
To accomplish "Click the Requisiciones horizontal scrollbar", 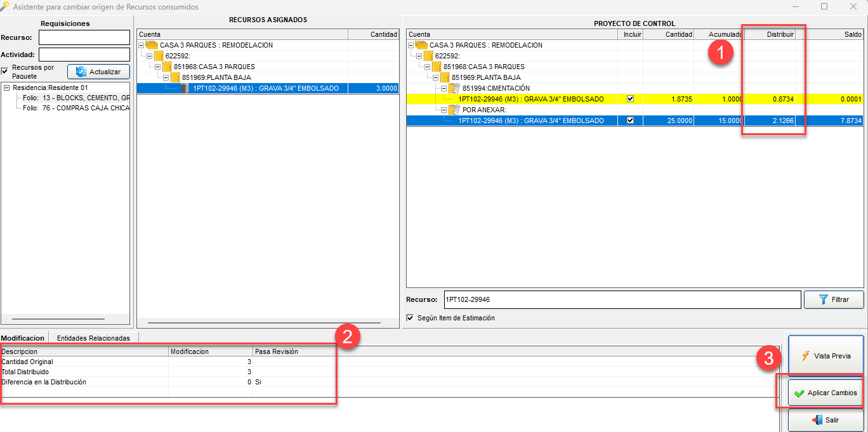I will [x=58, y=319].
